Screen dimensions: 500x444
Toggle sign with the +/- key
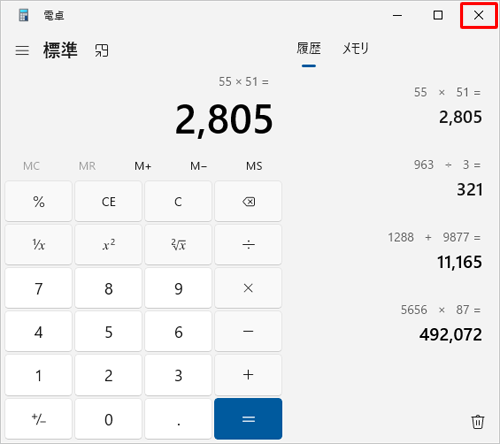coord(39,419)
